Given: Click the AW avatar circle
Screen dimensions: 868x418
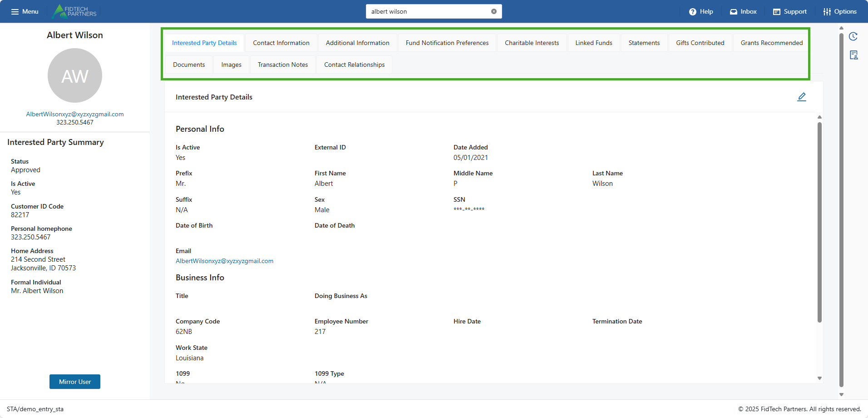Looking at the screenshot, I should 75,75.
